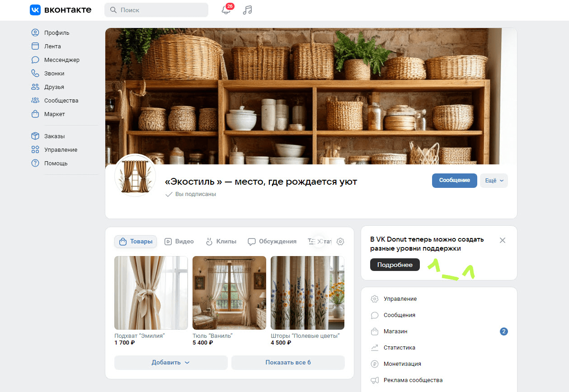This screenshot has height=392, width=569.
Task: Close the VK Donut banner
Action: click(x=502, y=240)
